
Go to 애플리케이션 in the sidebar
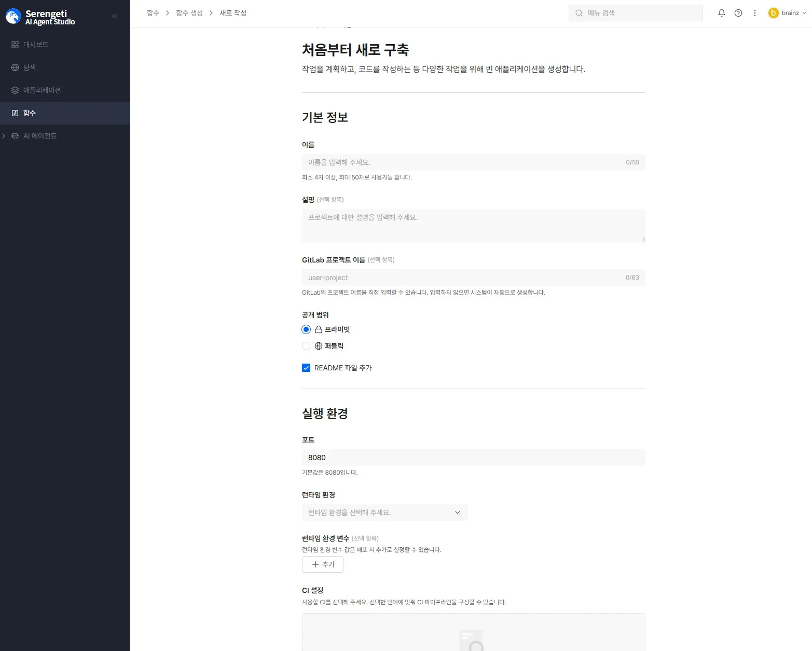click(x=42, y=90)
